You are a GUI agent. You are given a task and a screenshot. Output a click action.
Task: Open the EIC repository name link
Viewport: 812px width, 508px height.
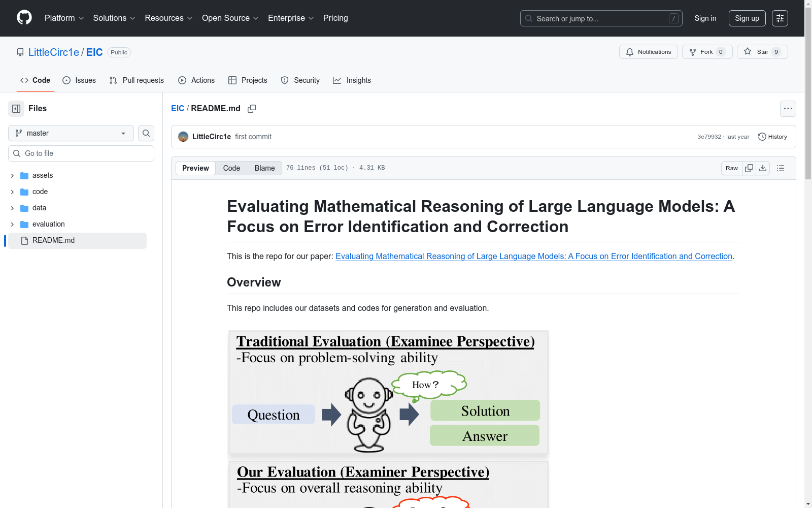click(94, 52)
